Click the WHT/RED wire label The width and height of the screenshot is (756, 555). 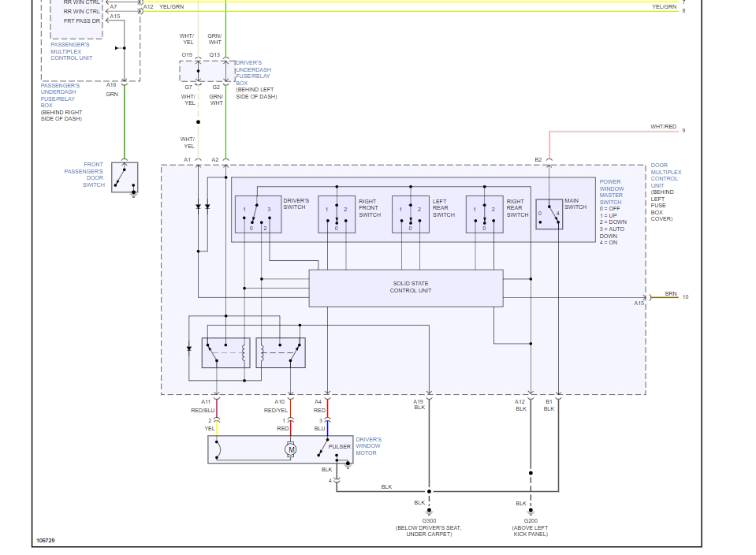pyautogui.click(x=663, y=126)
